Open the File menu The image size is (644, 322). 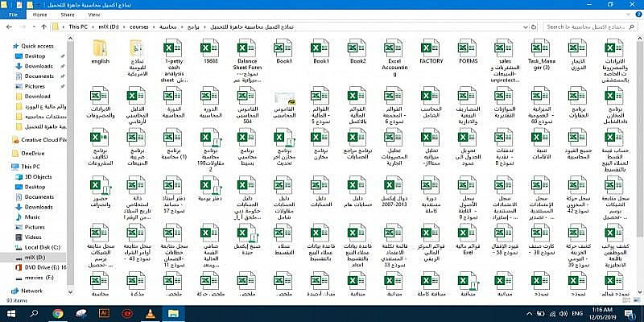(x=13, y=14)
